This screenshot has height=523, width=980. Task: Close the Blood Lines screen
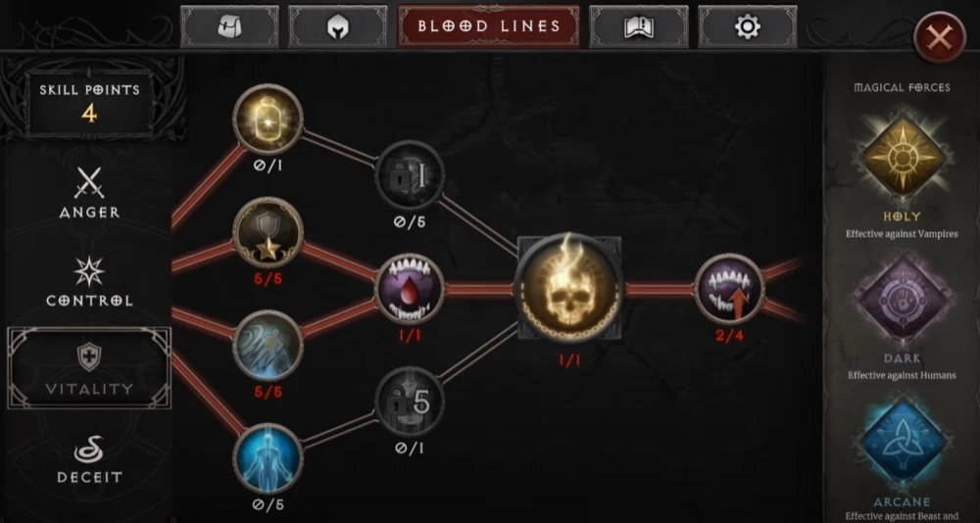pyautogui.click(x=940, y=37)
